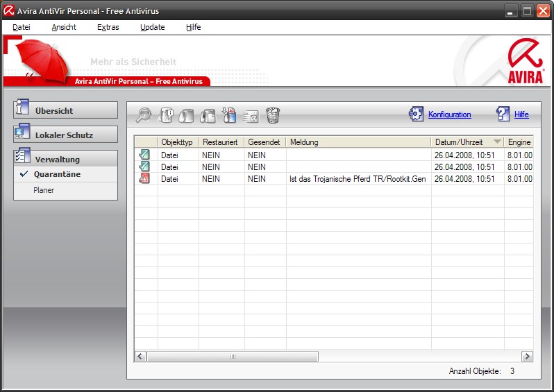The image size is (554, 392).
Task: Sort by Gesendet column header
Action: click(265, 142)
